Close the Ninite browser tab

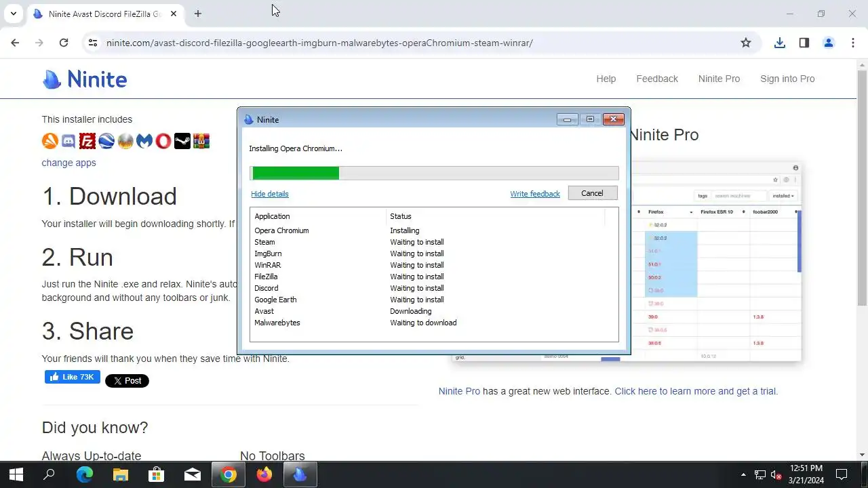pyautogui.click(x=174, y=14)
